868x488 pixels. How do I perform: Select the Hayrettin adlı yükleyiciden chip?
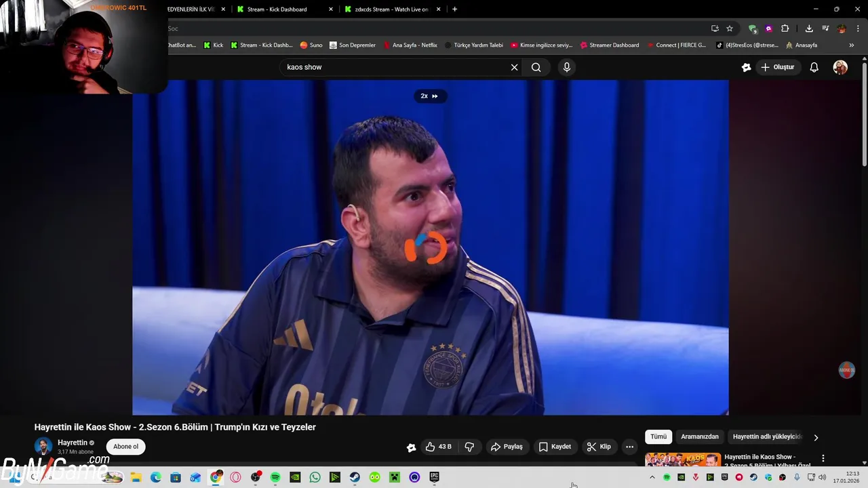[x=768, y=436]
